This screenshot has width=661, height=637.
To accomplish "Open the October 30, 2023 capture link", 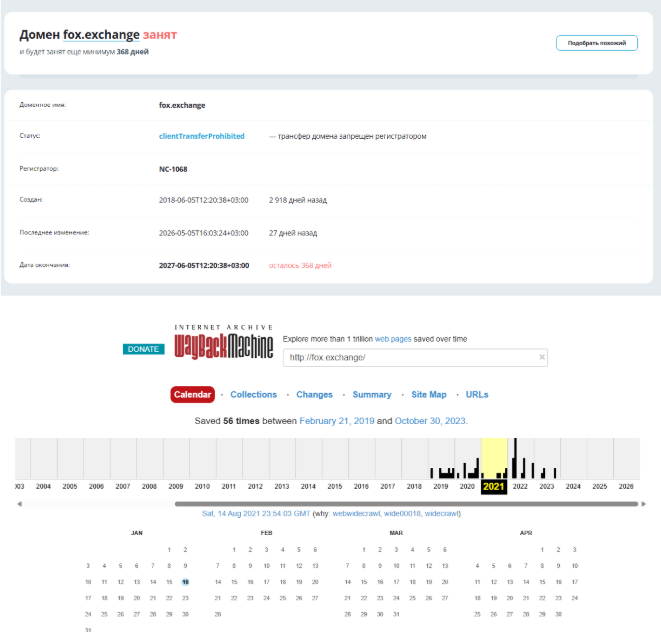I will [x=430, y=421].
